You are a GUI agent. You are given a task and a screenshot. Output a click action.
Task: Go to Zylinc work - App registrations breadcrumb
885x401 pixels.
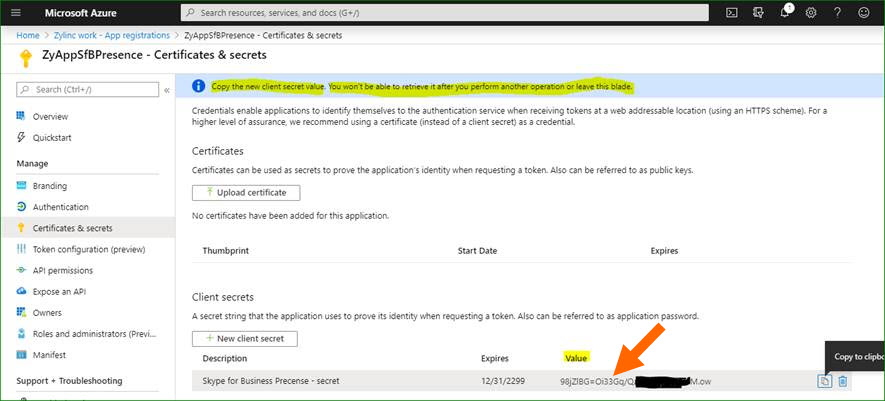112,35
